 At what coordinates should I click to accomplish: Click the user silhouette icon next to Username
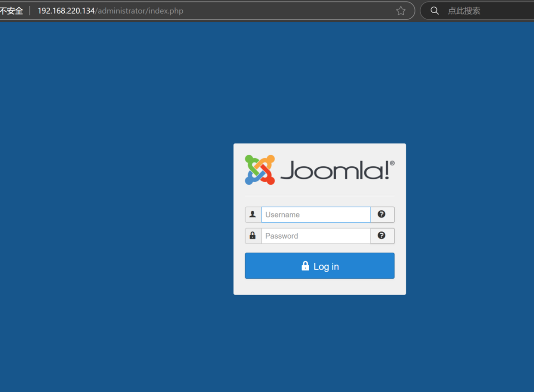point(253,215)
